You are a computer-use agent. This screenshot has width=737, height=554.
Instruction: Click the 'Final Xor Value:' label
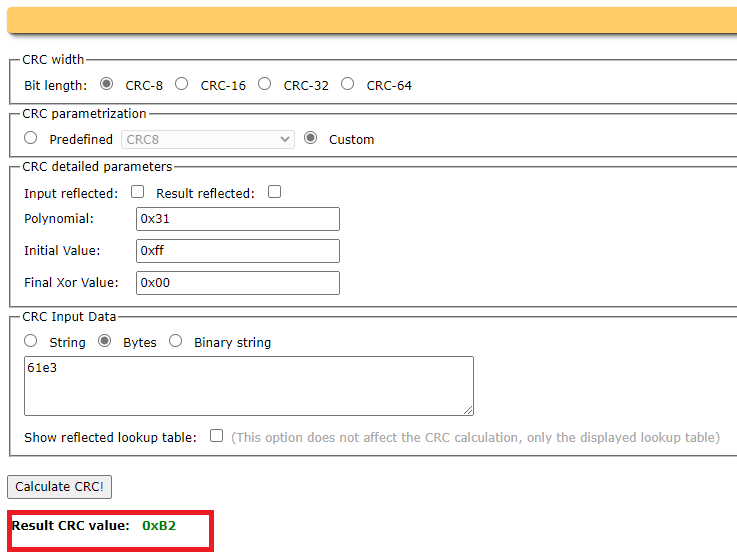[71, 283]
